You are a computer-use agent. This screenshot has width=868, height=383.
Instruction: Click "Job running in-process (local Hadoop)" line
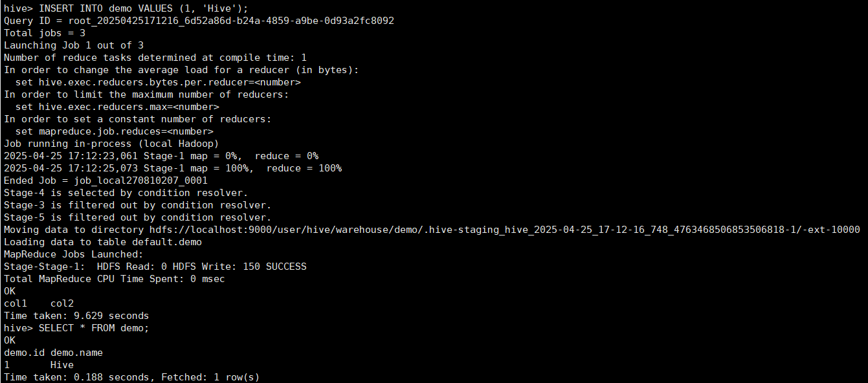coord(111,144)
